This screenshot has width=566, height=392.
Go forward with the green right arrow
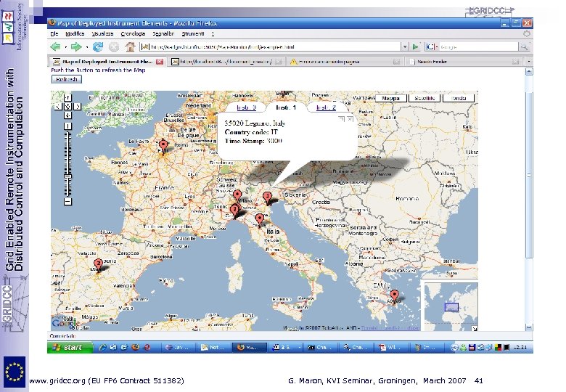(76, 46)
